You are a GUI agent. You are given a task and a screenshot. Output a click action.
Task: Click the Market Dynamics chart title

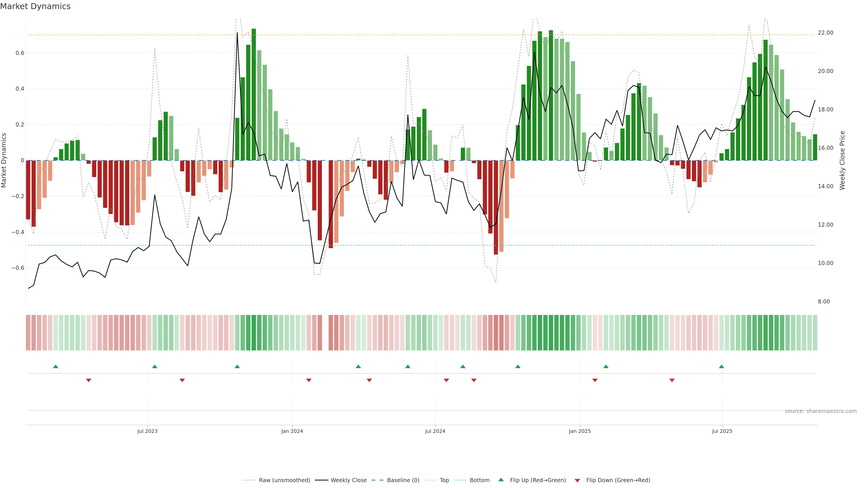pyautogui.click(x=35, y=6)
